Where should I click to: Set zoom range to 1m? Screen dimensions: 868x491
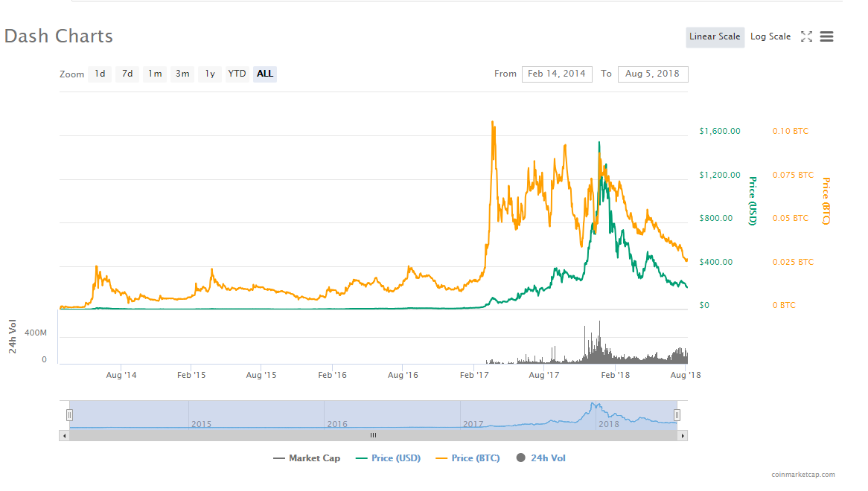(155, 74)
